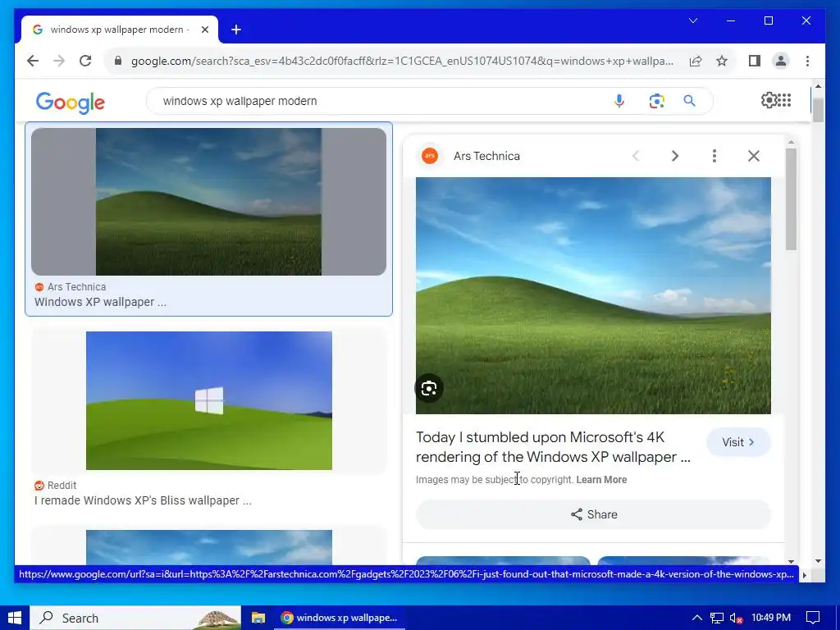Close the windows xp wallpaper tab
This screenshot has height=630, width=840.
[x=204, y=30]
